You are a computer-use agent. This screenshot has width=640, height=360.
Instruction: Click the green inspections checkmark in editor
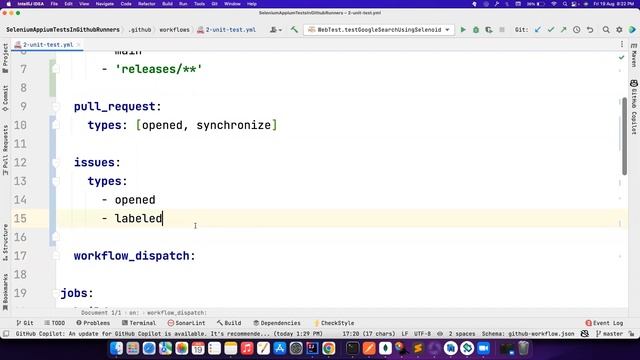[x=621, y=58]
